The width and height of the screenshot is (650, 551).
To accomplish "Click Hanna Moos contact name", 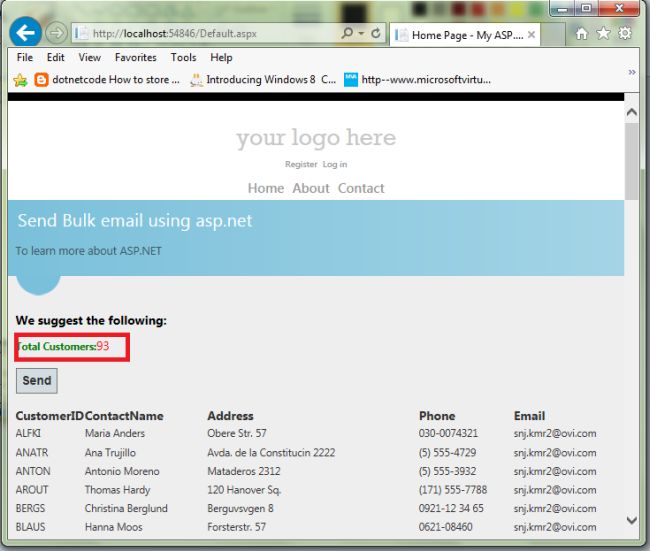I will [114, 527].
